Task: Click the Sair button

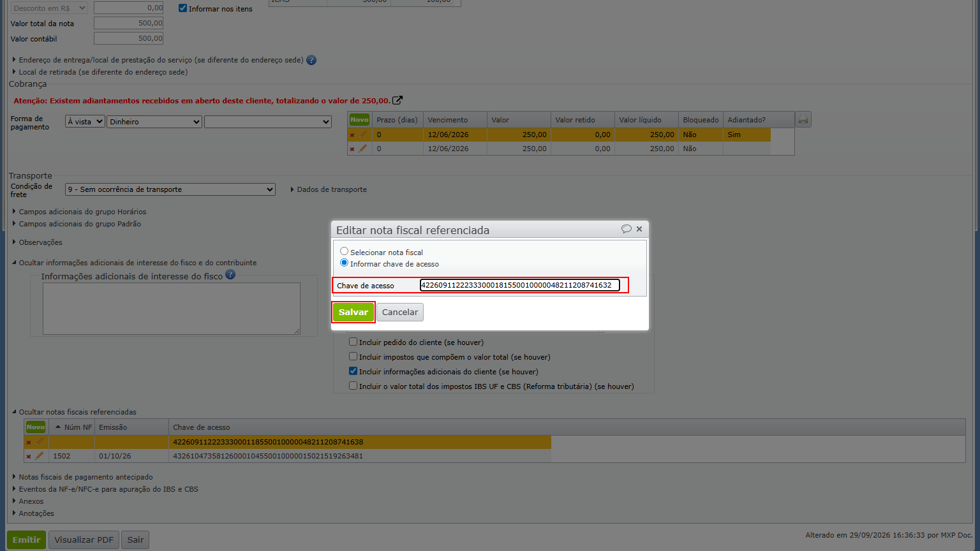Action: coord(135,540)
